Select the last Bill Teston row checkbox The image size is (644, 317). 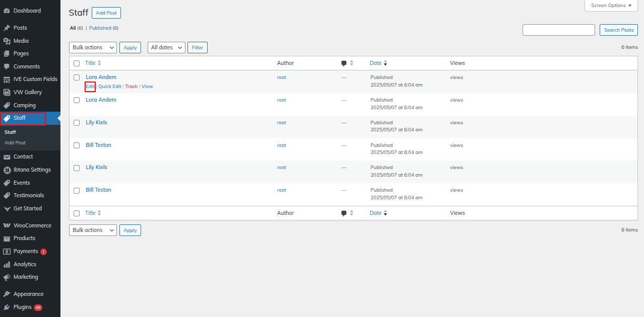[x=77, y=191]
